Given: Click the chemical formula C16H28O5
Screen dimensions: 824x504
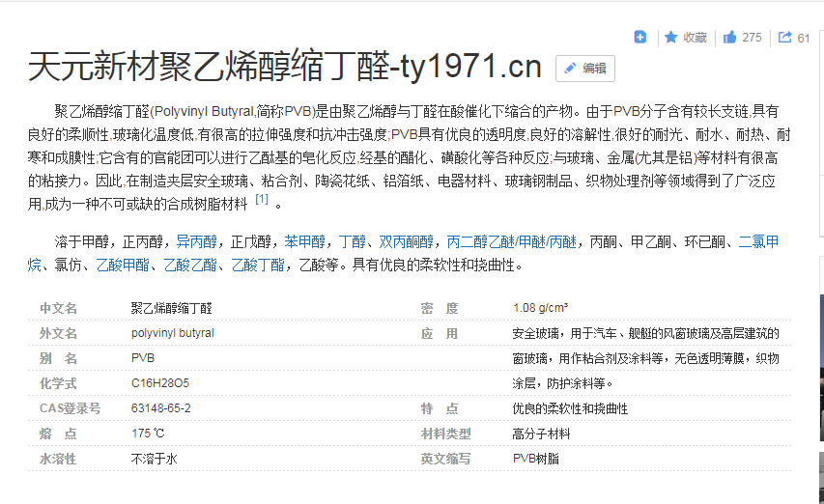Looking at the screenshot, I should (160, 383).
